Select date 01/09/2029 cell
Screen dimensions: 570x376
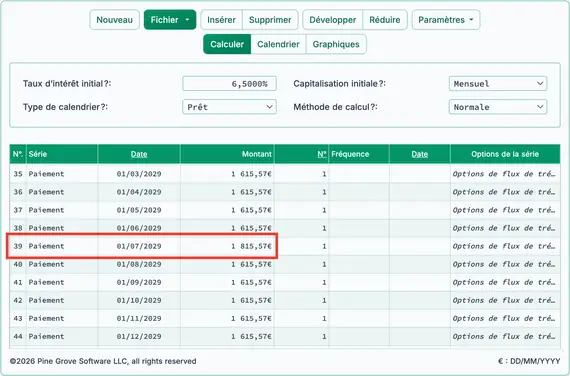[x=139, y=282]
